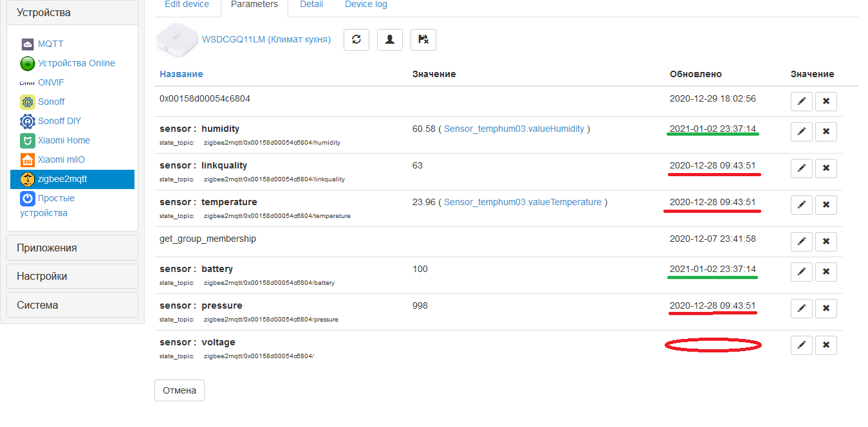This screenshot has height=427, width=868.
Task: Delete the sensor voltage parameter with the X icon
Action: (x=826, y=345)
